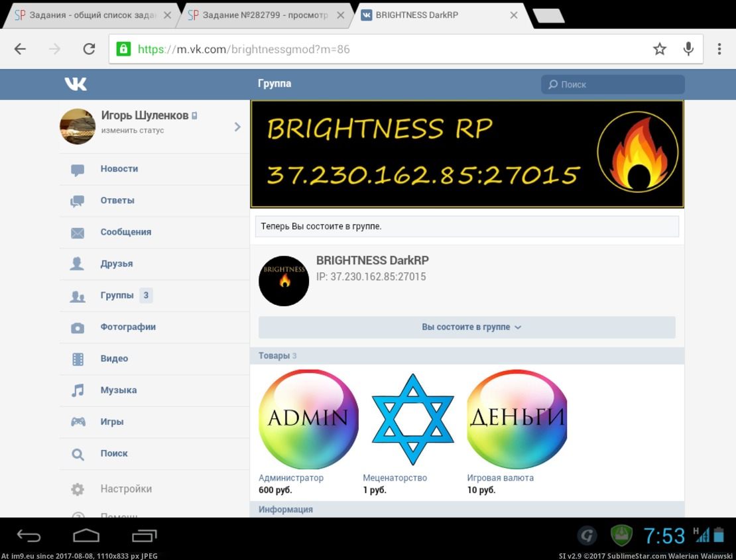
Task: Click the Группы people icon
Action: tap(78, 296)
